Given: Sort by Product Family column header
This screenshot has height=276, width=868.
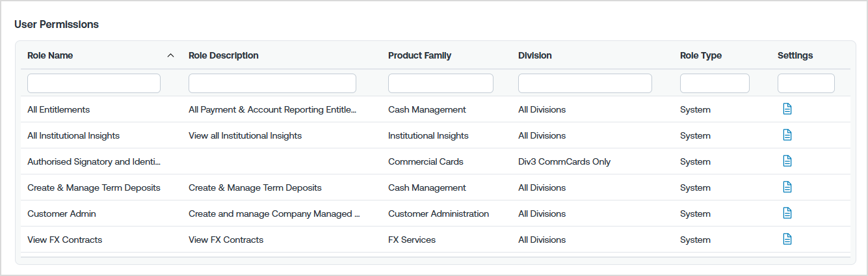Looking at the screenshot, I should (x=419, y=55).
